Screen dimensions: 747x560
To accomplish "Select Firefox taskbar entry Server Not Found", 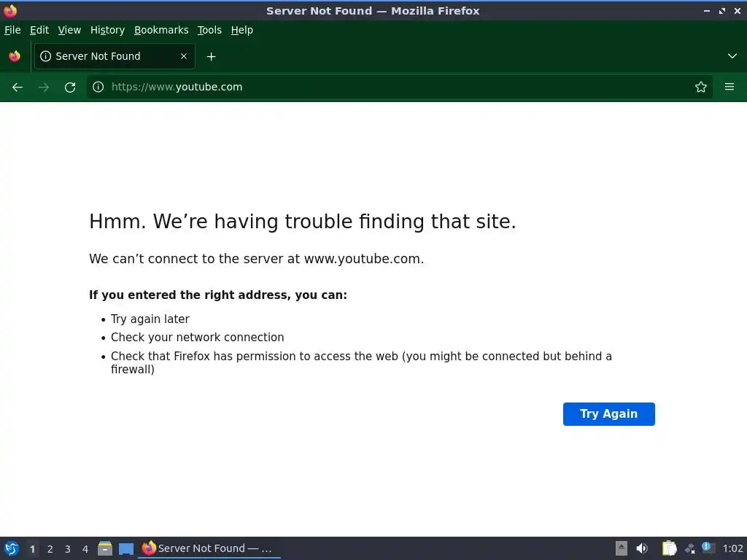I will [209, 548].
